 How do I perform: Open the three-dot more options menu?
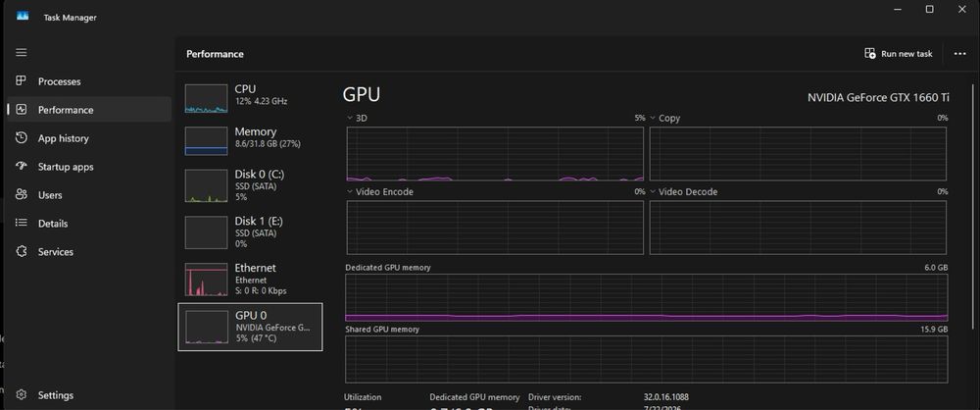click(x=960, y=54)
